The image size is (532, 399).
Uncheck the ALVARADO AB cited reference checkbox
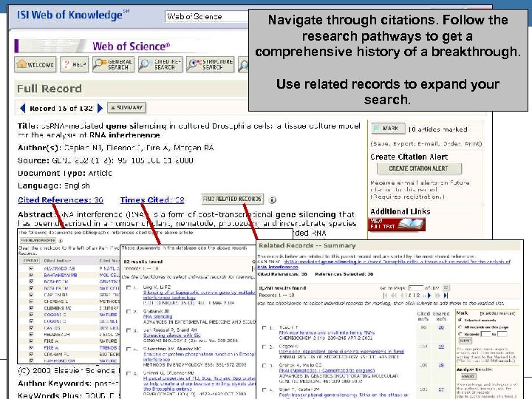tap(31, 268)
